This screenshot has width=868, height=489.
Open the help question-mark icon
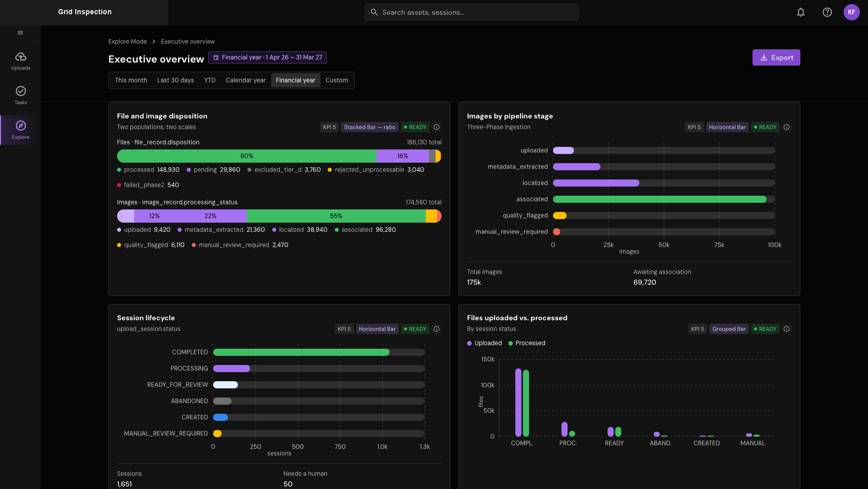[x=827, y=12]
